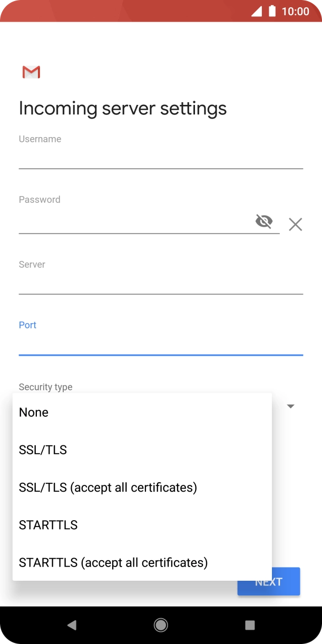Open the Security type dropdown arrow
Image resolution: width=322 pixels, height=644 pixels.
point(290,406)
